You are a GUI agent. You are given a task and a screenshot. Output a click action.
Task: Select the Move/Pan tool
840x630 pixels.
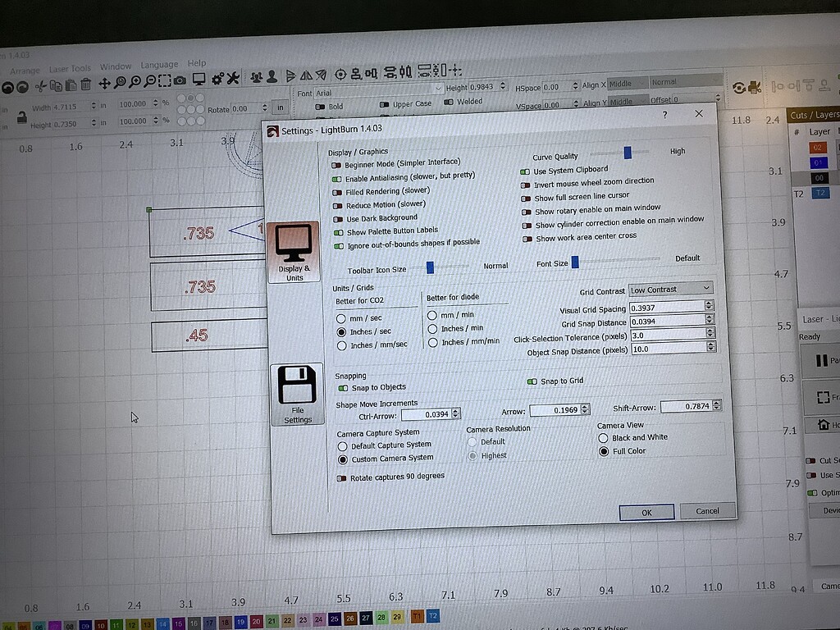tap(105, 83)
